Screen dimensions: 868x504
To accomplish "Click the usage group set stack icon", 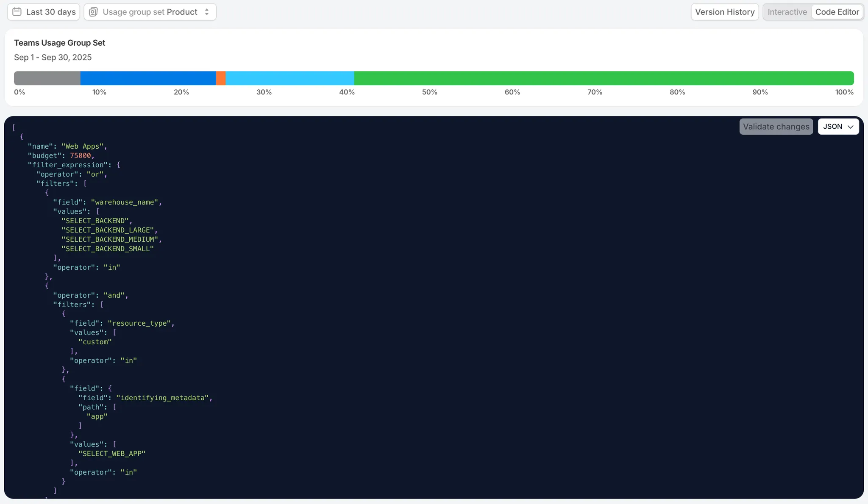I will [x=93, y=12].
